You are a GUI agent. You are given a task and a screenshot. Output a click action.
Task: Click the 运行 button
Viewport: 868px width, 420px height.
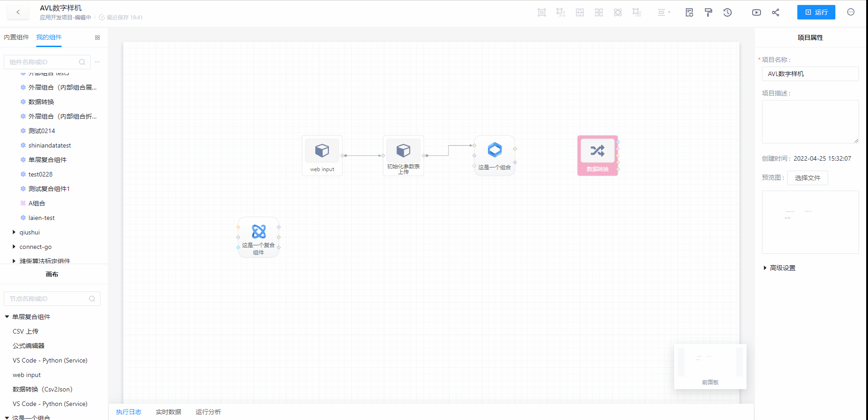click(816, 12)
